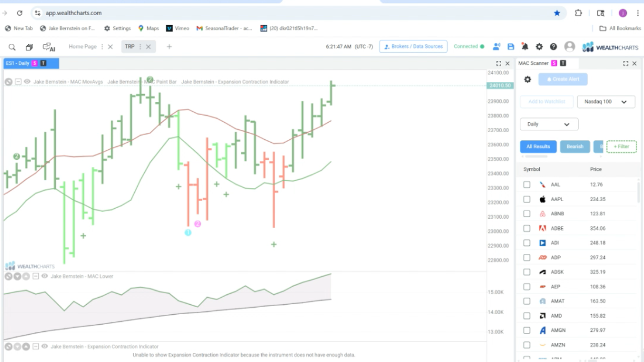
Task: Save workspace using floppy disk icon
Action: click(x=511, y=47)
